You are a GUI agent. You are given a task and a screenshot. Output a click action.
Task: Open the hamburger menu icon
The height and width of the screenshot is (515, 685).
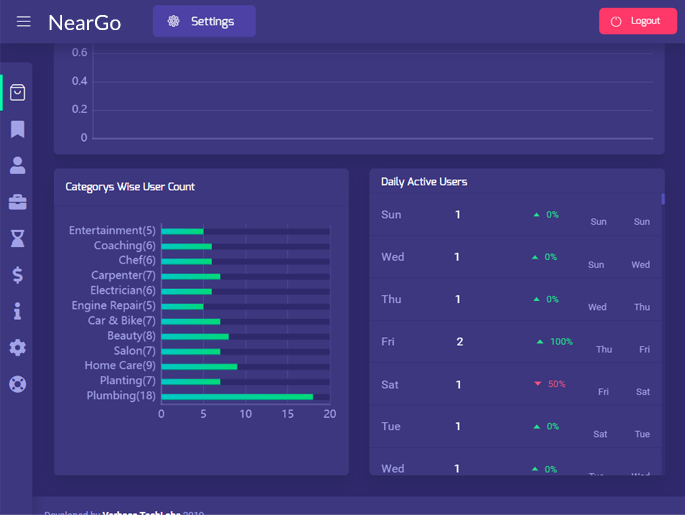coord(23,21)
